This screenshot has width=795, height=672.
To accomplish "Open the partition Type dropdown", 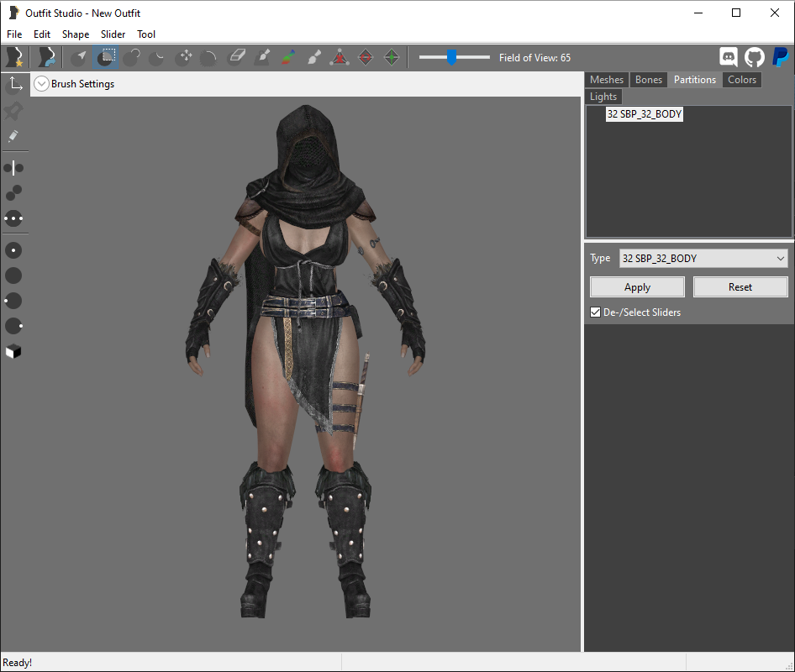I will pyautogui.click(x=703, y=259).
